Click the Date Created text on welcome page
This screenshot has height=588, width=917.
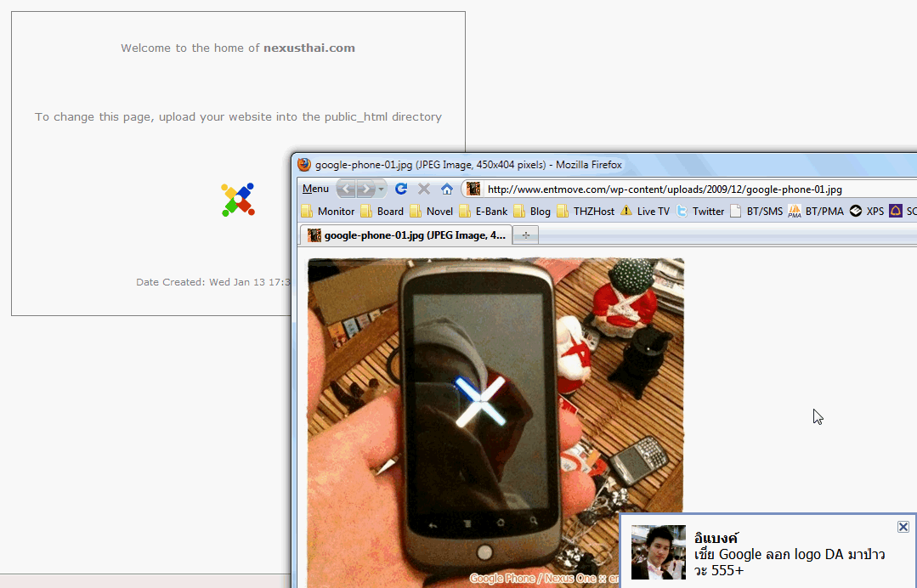(x=213, y=282)
